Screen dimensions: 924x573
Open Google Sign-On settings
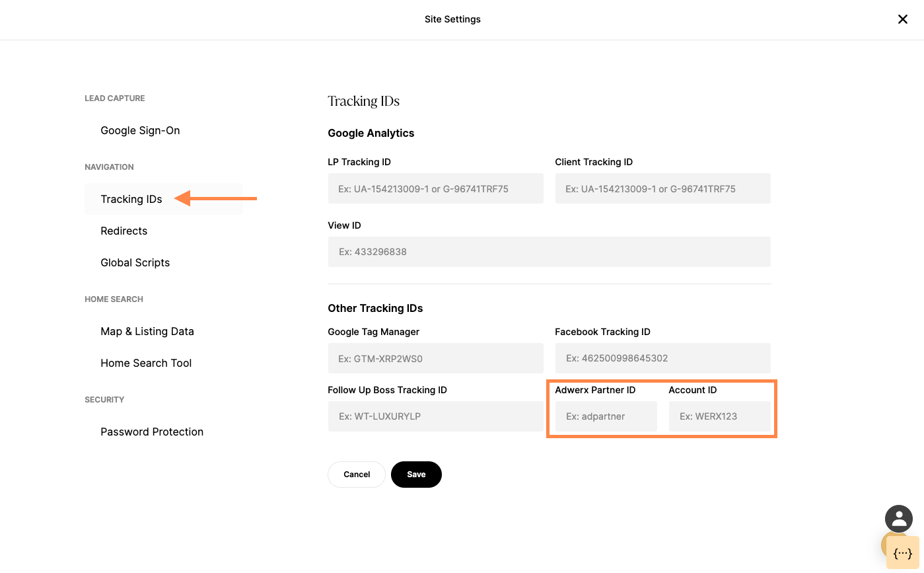[140, 130]
